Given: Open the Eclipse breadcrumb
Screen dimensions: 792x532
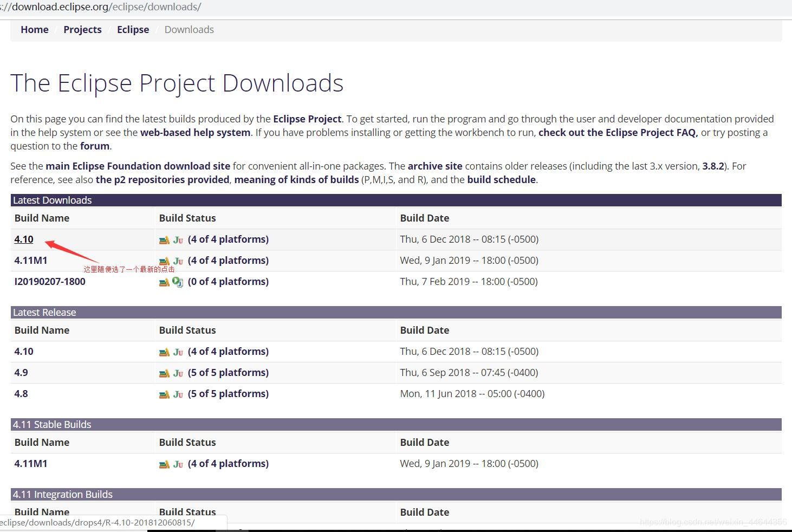Looking at the screenshot, I should click(x=133, y=30).
